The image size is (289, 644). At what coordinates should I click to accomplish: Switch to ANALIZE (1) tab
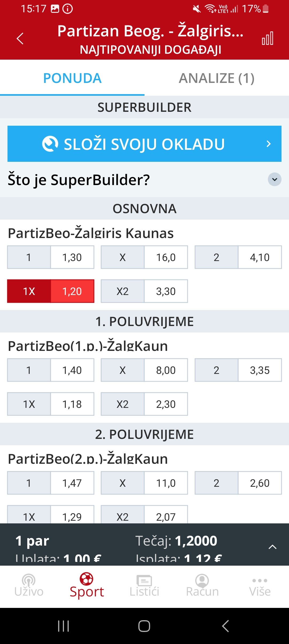click(217, 78)
